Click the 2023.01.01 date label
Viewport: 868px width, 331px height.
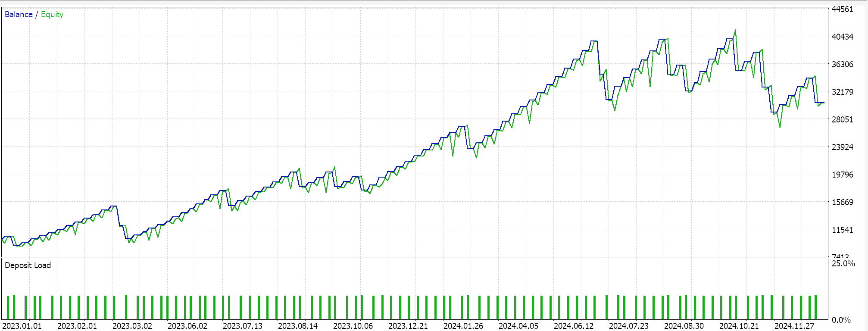coord(22,326)
